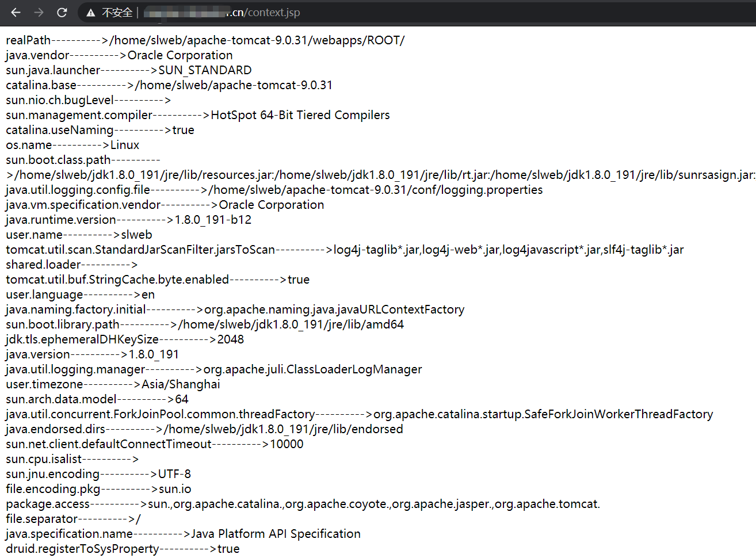The image size is (756, 558).
Task: Select the sun.management.compiler HotSpot line
Action: (x=198, y=115)
